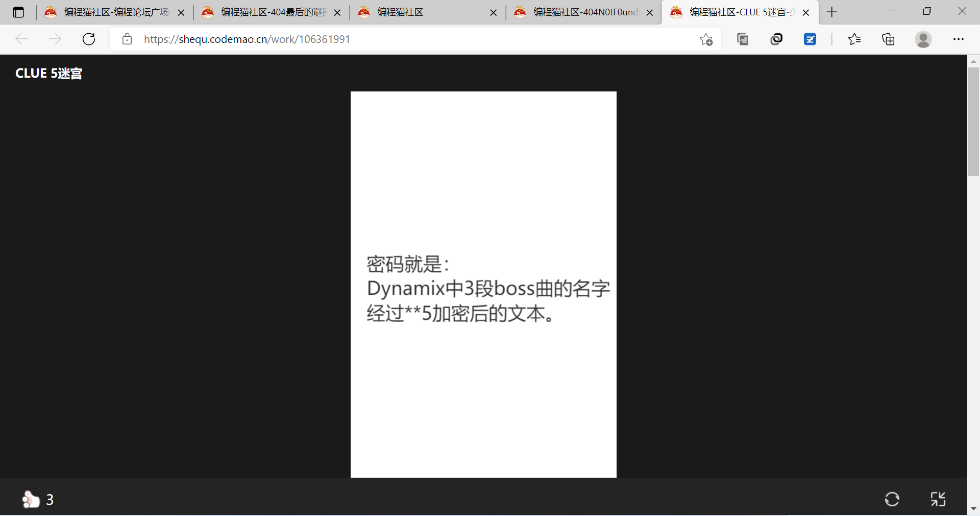Image resolution: width=980 pixels, height=516 pixels.
Task: Open the tab actions menu icon
Action: click(18, 12)
